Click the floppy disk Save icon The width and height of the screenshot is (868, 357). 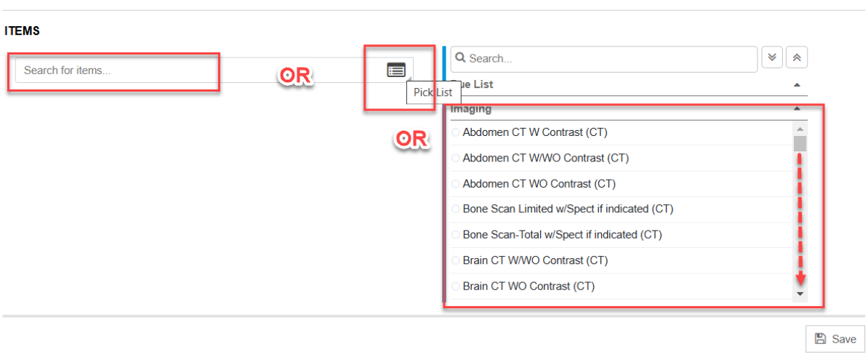coord(821,339)
